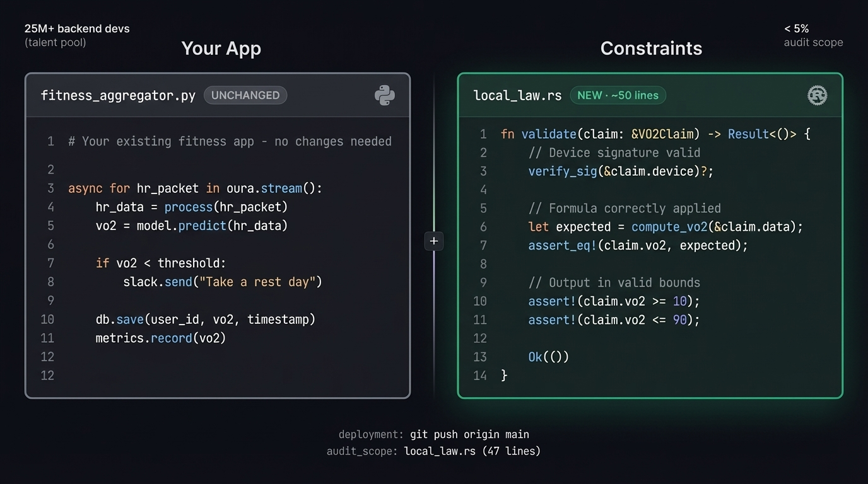Select the verify_sig device line
The width and height of the screenshot is (868, 484).
621,171
